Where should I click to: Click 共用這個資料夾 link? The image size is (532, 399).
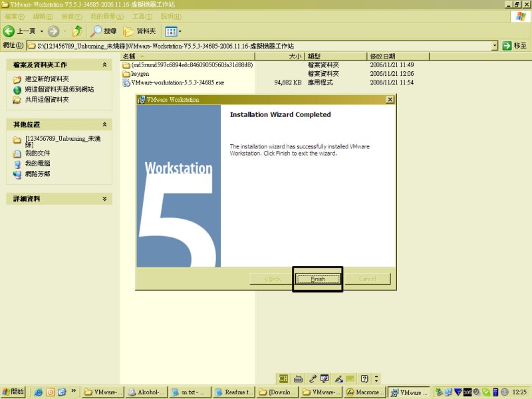click(47, 100)
